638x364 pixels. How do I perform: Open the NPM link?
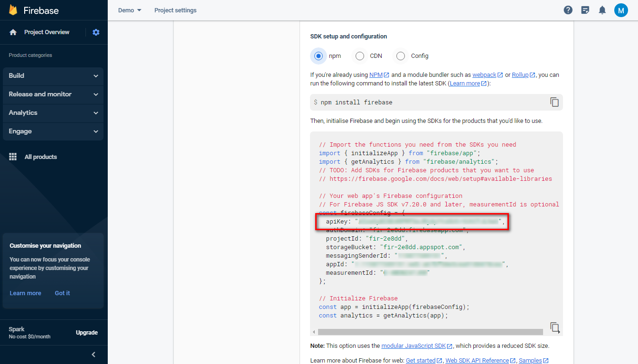pyautogui.click(x=379, y=75)
